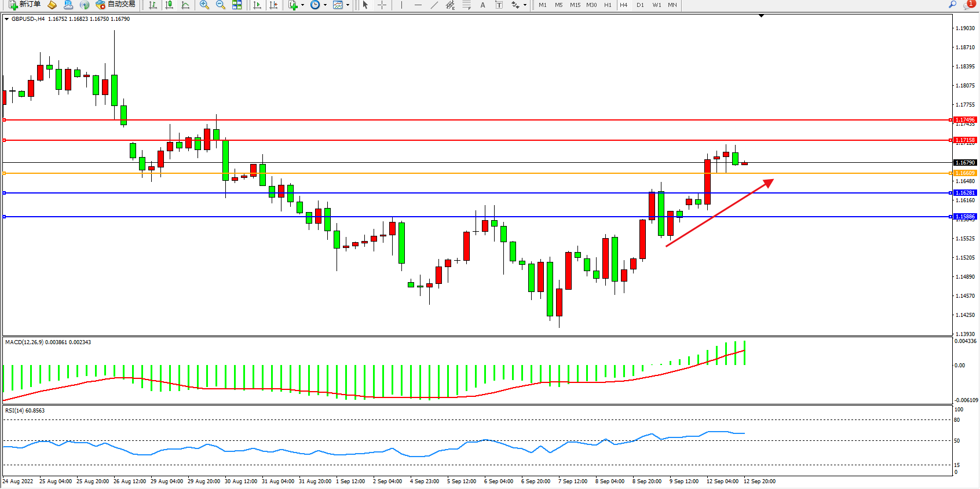Tile chart windows with grid icon
The image size is (980, 489).
click(237, 5)
